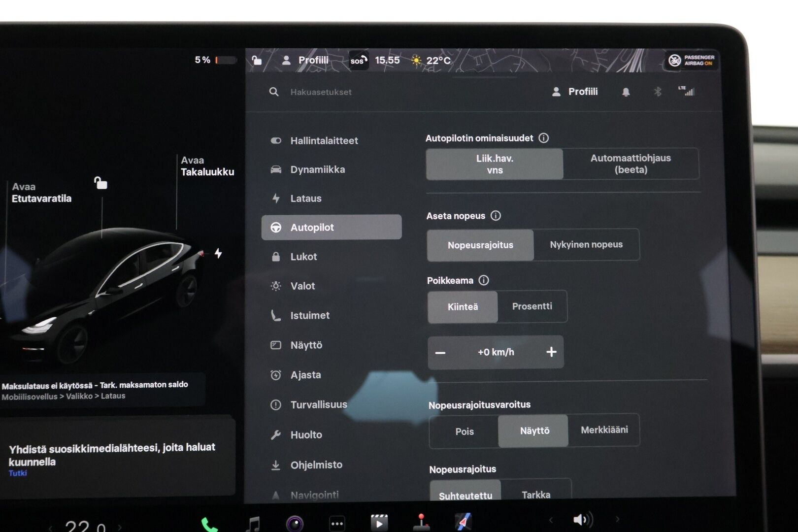Tap the charge port lightning icon
Image resolution: width=798 pixels, height=532 pixels.
tap(218, 253)
